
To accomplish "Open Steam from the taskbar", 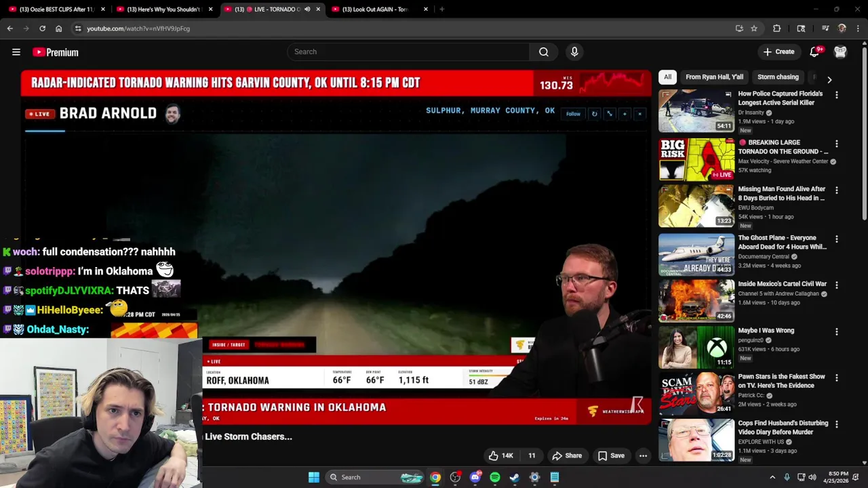I will click(515, 477).
